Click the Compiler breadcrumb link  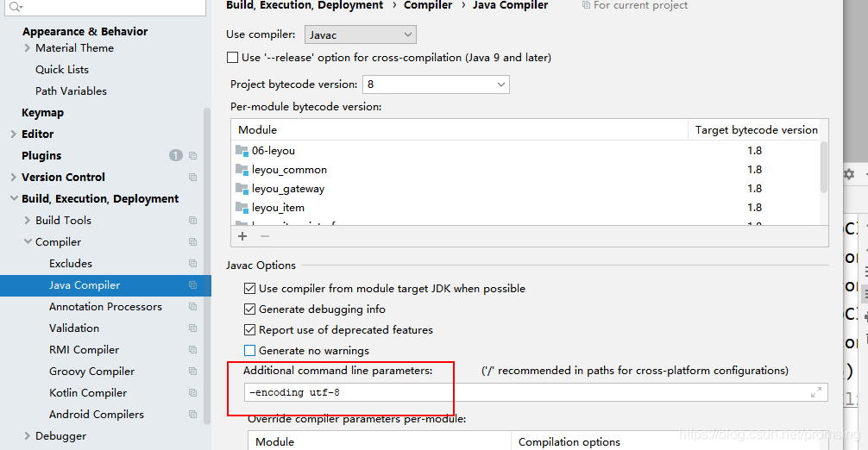coord(428,5)
